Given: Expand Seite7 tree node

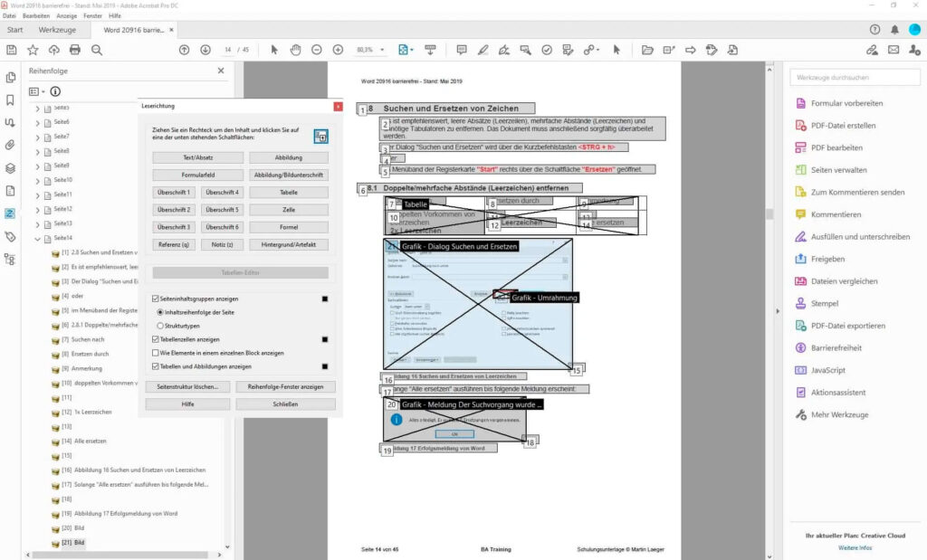Looking at the screenshot, I should point(37,138).
